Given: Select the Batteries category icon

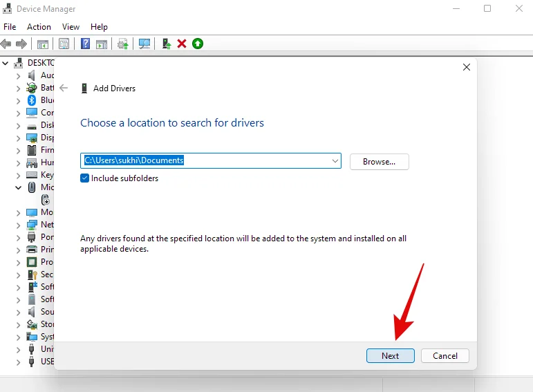Looking at the screenshot, I should pos(32,88).
